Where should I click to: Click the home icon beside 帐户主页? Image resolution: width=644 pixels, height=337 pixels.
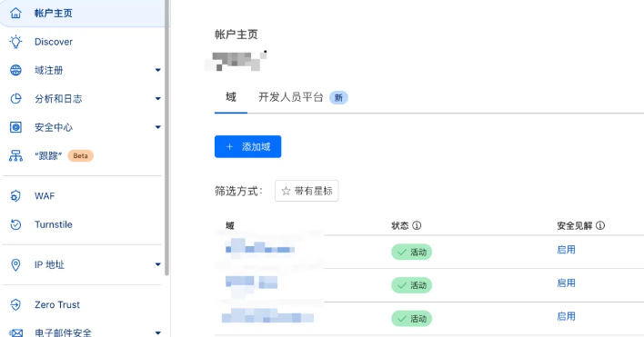15,13
